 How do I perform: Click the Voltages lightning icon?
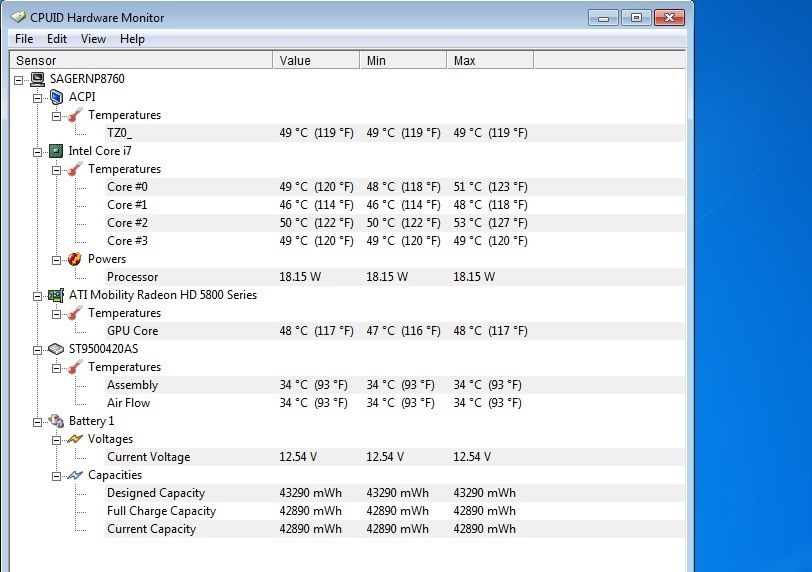pyautogui.click(x=75, y=439)
